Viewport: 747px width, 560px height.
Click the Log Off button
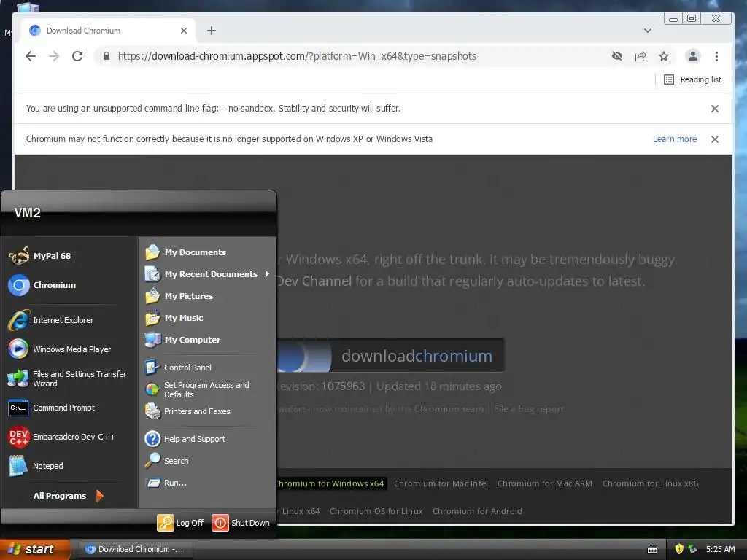(181, 523)
